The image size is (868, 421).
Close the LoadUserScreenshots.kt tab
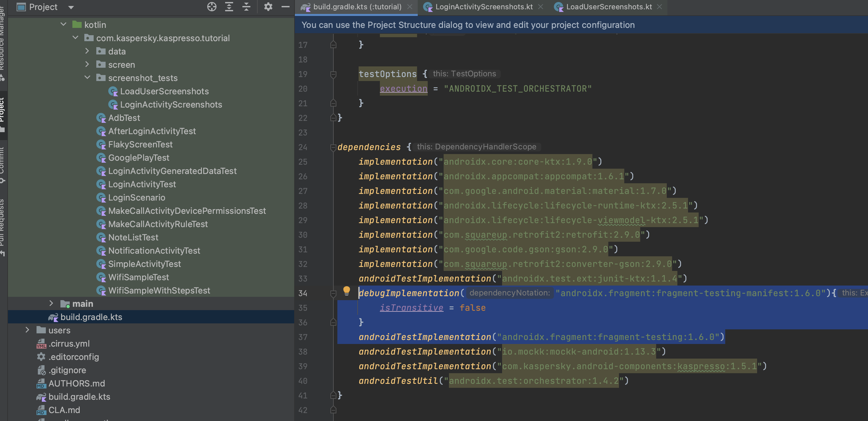pos(659,7)
